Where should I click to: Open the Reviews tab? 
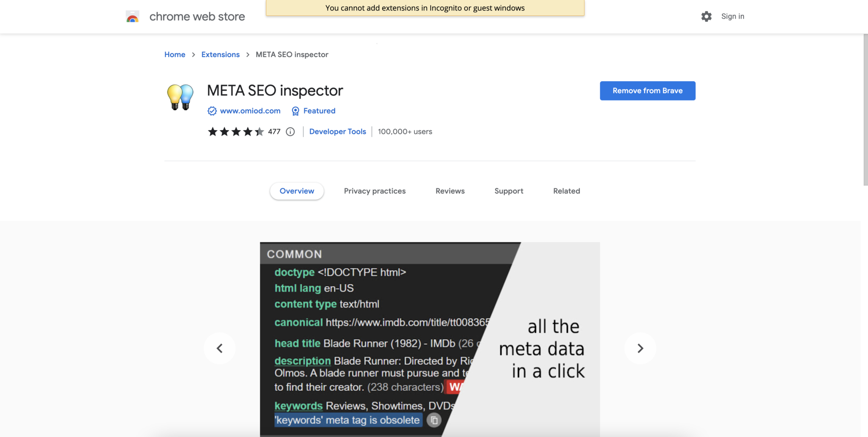pos(450,191)
